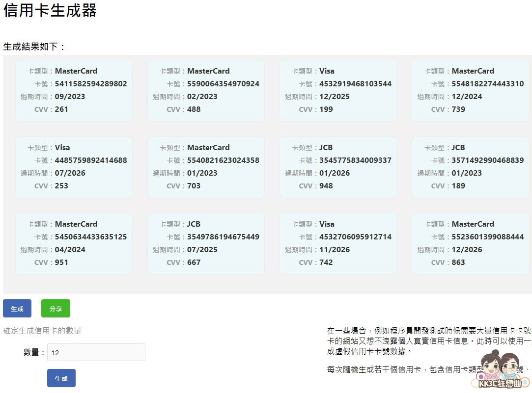The height and width of the screenshot is (393, 532).
Task: Select card number 3571492990468839
Action: 488,160
